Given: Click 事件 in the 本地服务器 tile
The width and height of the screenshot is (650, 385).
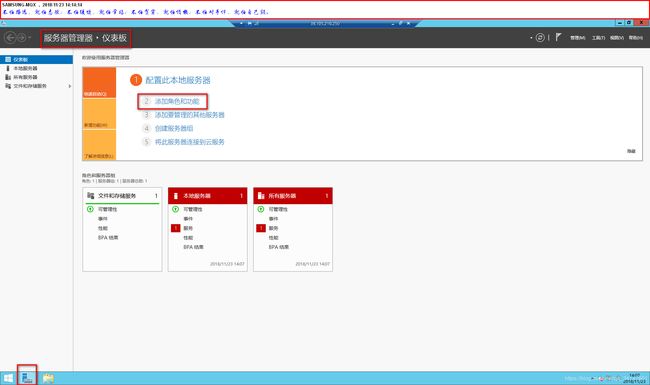Looking at the screenshot, I should point(188,219).
